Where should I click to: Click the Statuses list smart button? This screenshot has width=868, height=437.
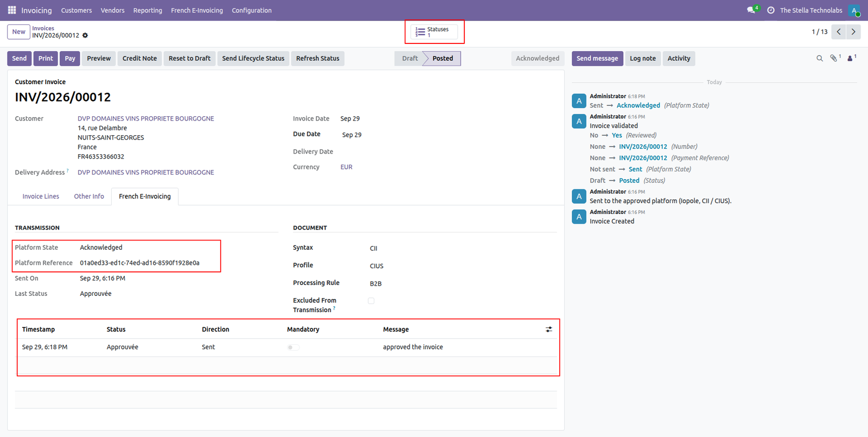(x=434, y=32)
